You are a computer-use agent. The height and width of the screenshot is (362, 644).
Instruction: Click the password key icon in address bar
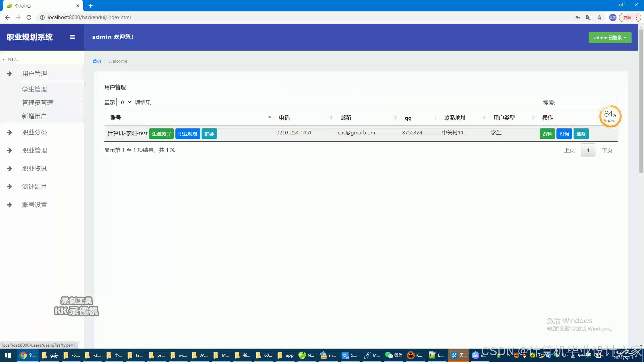[x=578, y=17]
